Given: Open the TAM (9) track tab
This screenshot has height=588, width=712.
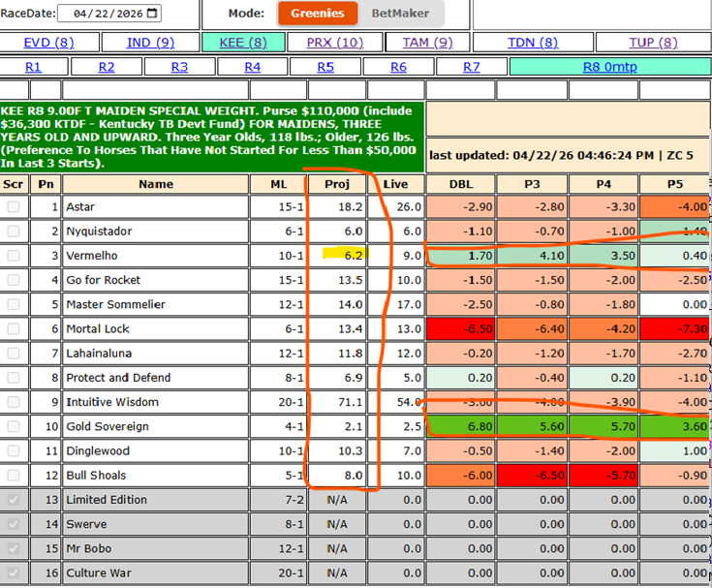Looking at the screenshot, I should [x=428, y=43].
